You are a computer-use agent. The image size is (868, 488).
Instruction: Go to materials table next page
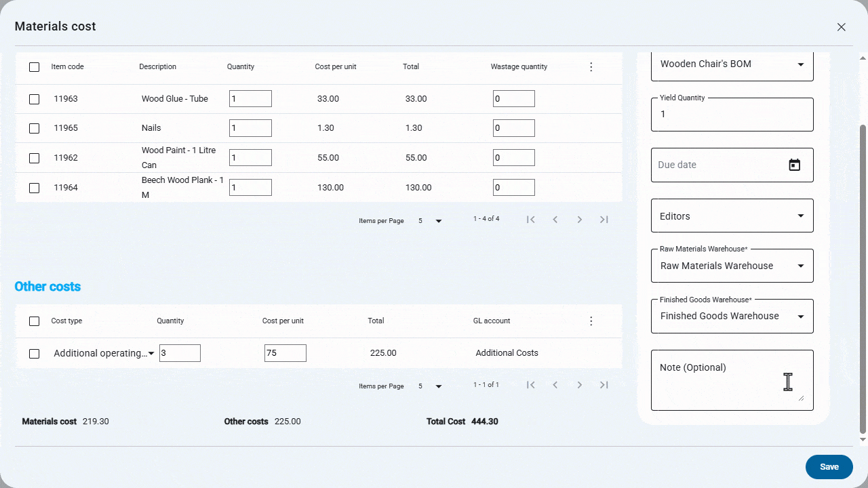coord(579,220)
